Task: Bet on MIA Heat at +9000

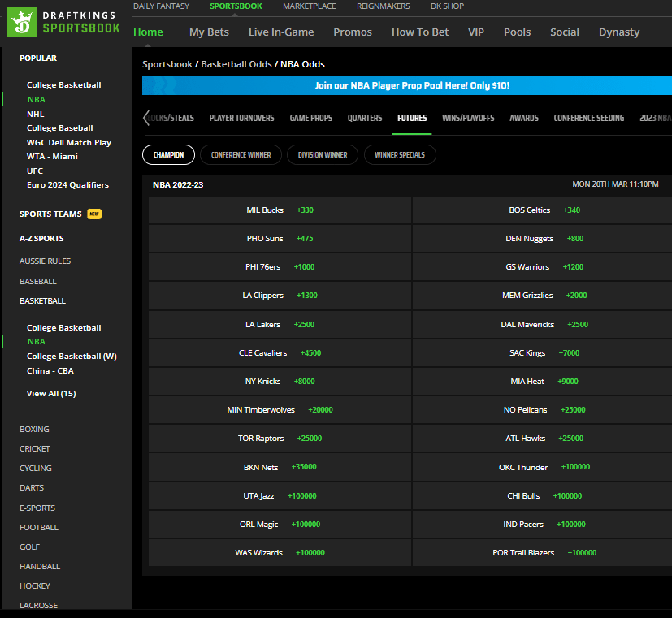Action: (543, 381)
